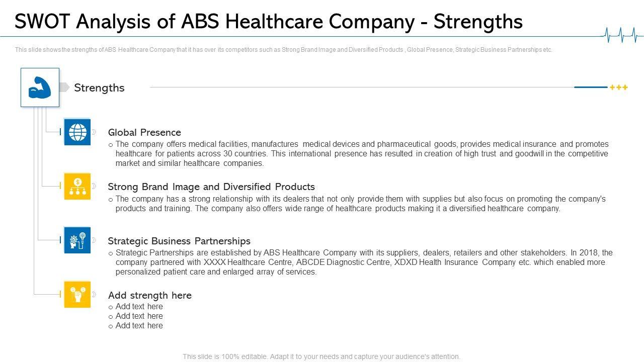644x362 pixels.
Task: Select the globe icon for Global Presence
Action: pos(77,132)
